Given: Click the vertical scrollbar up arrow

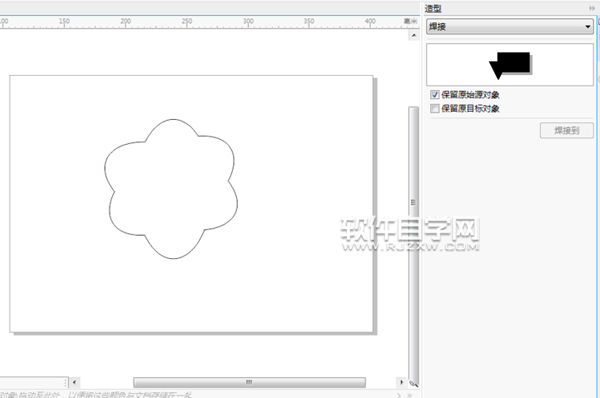Looking at the screenshot, I should pyautogui.click(x=414, y=36).
